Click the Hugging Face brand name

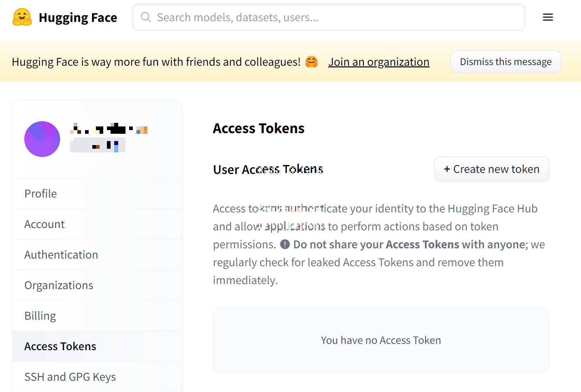(x=78, y=18)
